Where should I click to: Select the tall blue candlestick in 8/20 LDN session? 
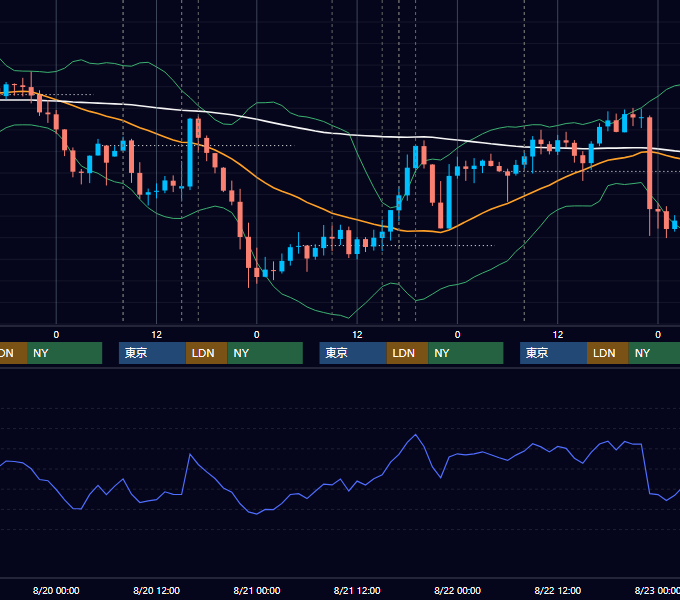(x=190, y=153)
